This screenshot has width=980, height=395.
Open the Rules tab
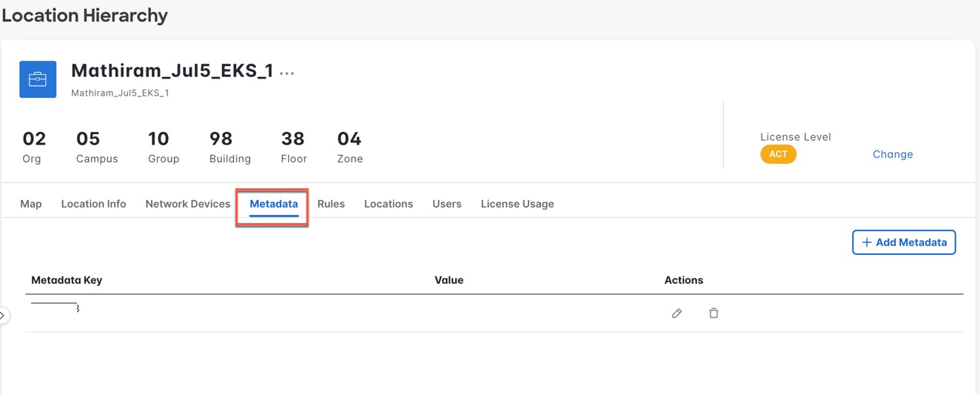(x=331, y=204)
